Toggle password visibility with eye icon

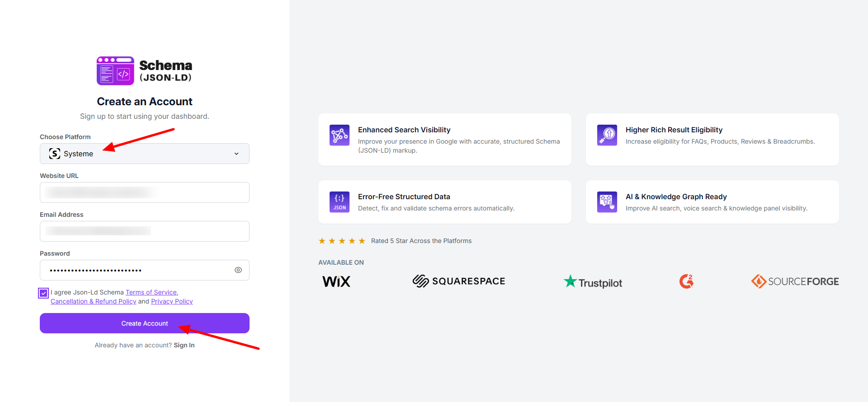(x=238, y=270)
